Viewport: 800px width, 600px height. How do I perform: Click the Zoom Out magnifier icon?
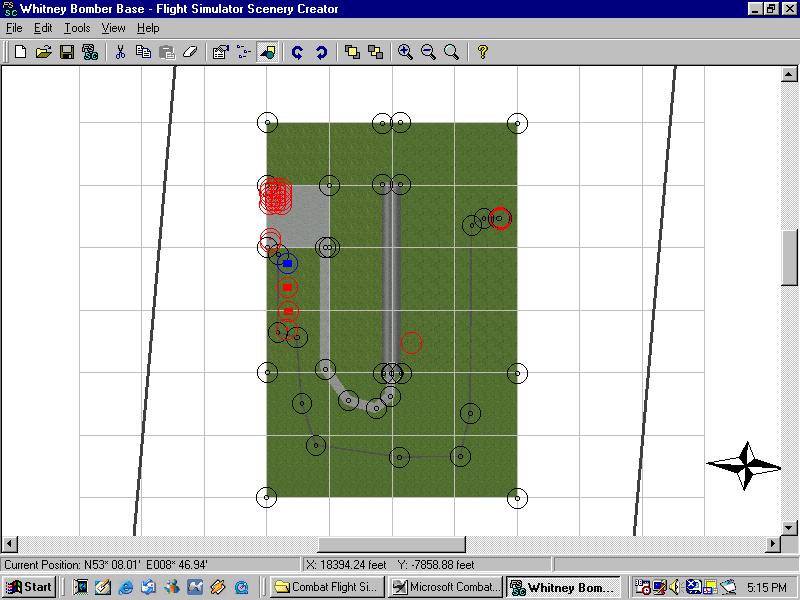[x=428, y=52]
